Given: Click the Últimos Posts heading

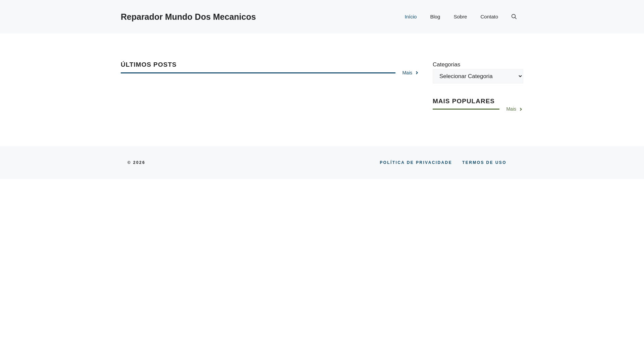Looking at the screenshot, I should pyautogui.click(x=149, y=64).
